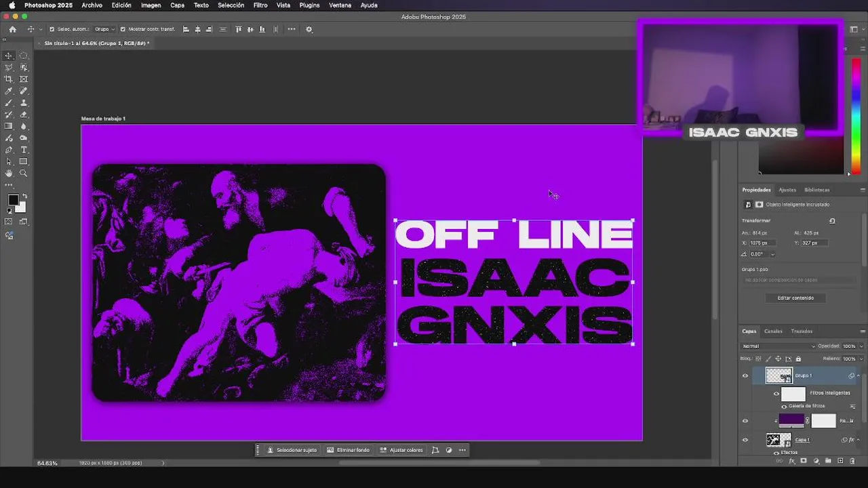Screen dimensions: 868x488
Task: Hide the Grupo 1 layer
Action: click(745, 375)
